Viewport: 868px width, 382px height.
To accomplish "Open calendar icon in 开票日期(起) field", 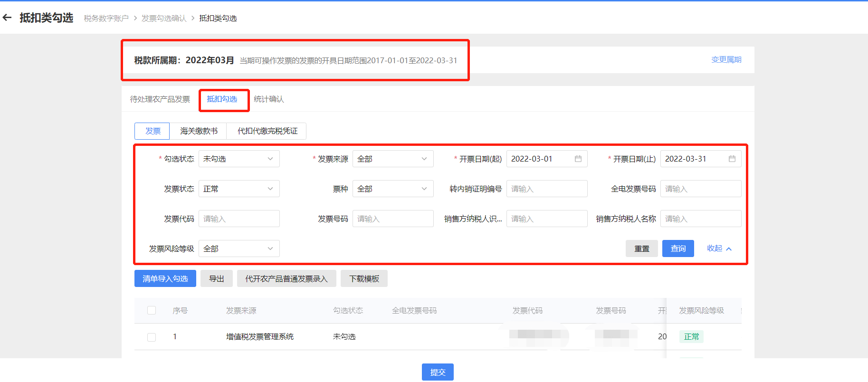I will tap(578, 159).
